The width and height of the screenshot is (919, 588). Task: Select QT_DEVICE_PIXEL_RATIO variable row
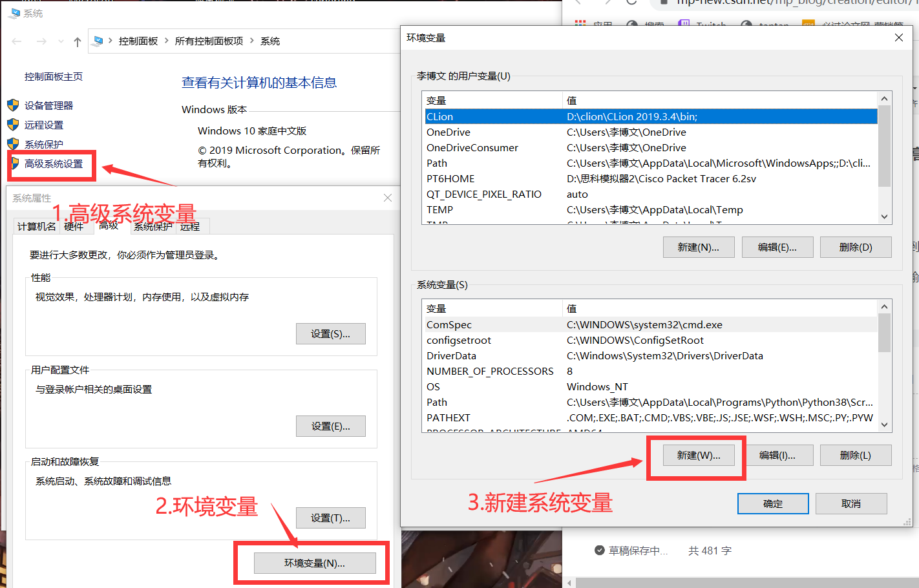(x=651, y=194)
